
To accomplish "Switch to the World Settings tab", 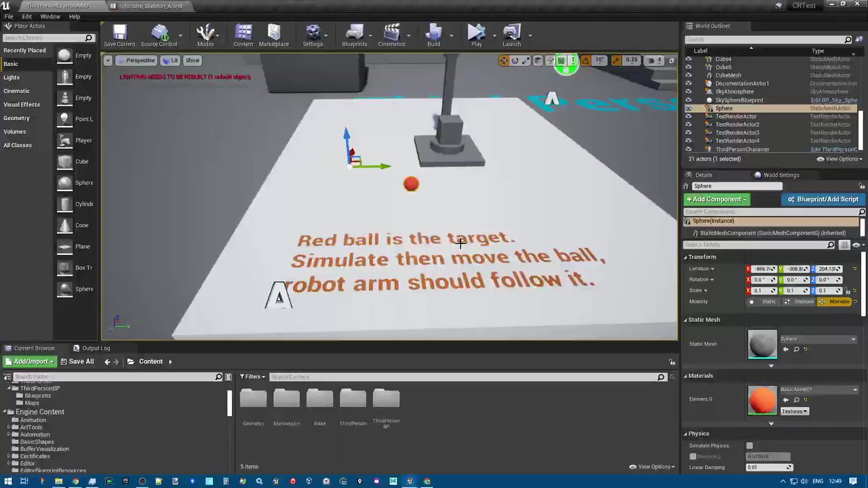I will click(781, 174).
